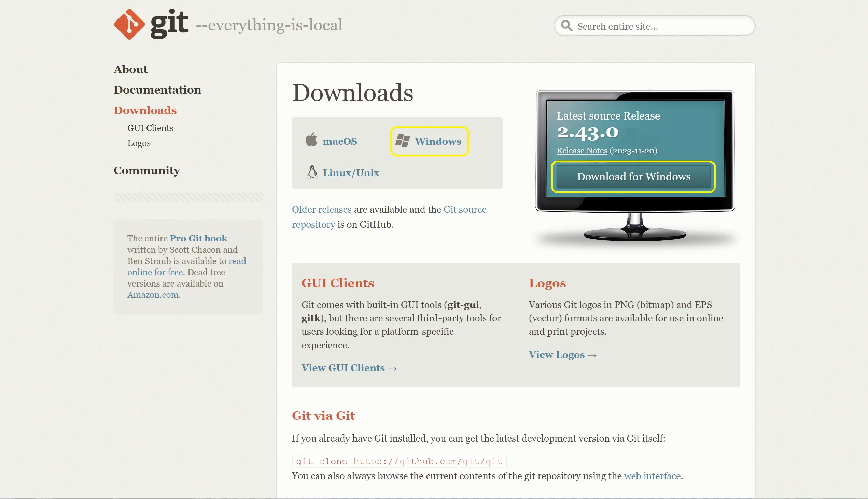The height and width of the screenshot is (499, 868).
Task: Click the Downloads page title
Action: [x=352, y=93]
